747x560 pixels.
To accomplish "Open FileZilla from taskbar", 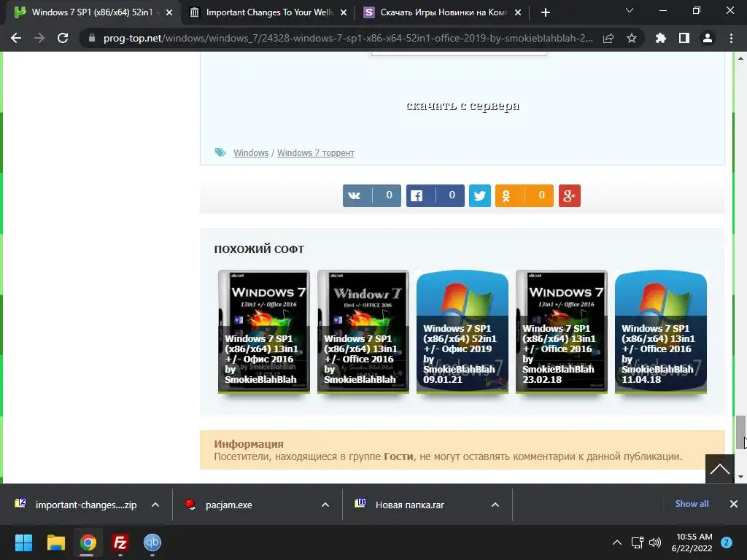I will (120, 542).
